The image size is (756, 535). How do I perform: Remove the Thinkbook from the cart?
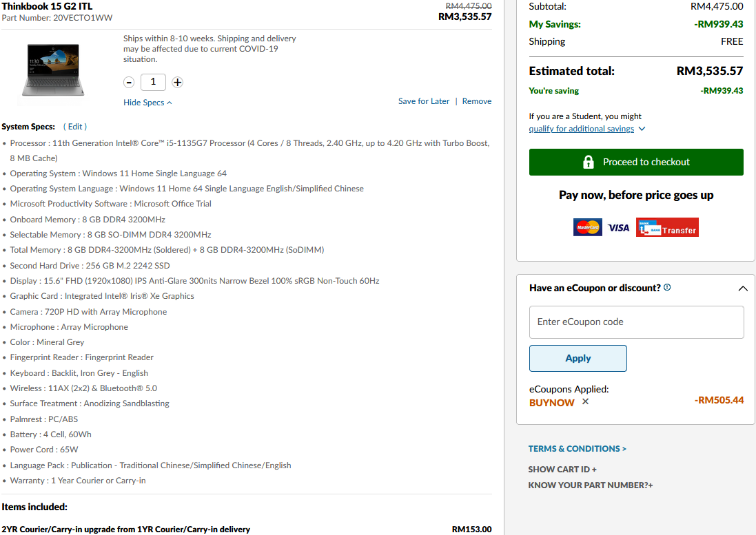pyautogui.click(x=477, y=101)
